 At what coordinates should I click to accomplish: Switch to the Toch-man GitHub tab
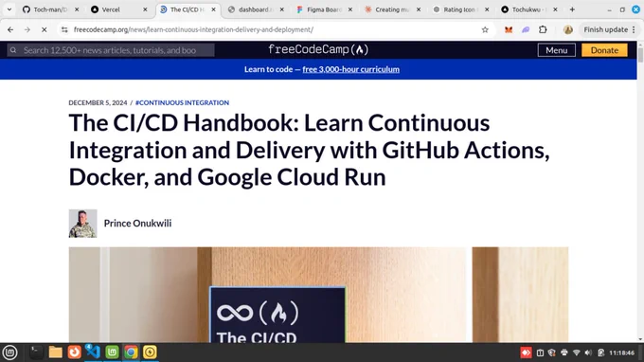click(x=50, y=9)
